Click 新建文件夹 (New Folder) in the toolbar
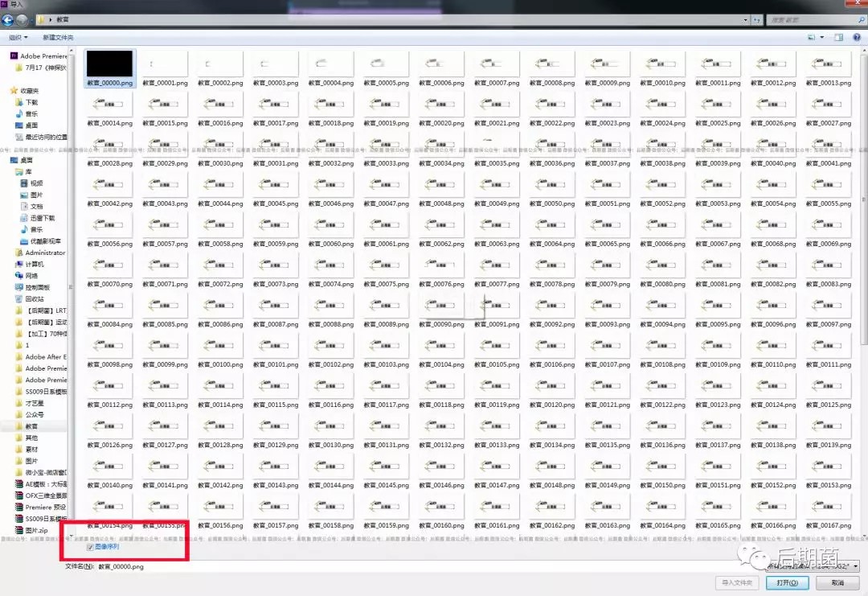The width and height of the screenshot is (868, 596). point(58,38)
